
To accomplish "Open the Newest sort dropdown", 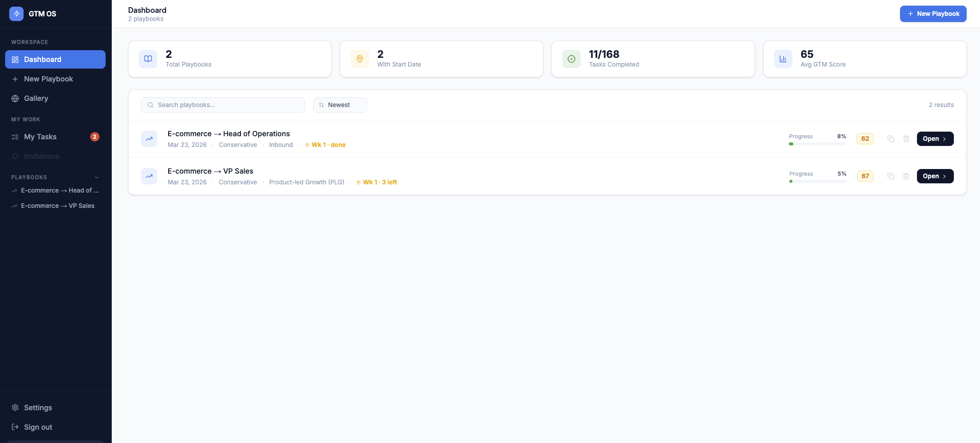I will click(340, 105).
